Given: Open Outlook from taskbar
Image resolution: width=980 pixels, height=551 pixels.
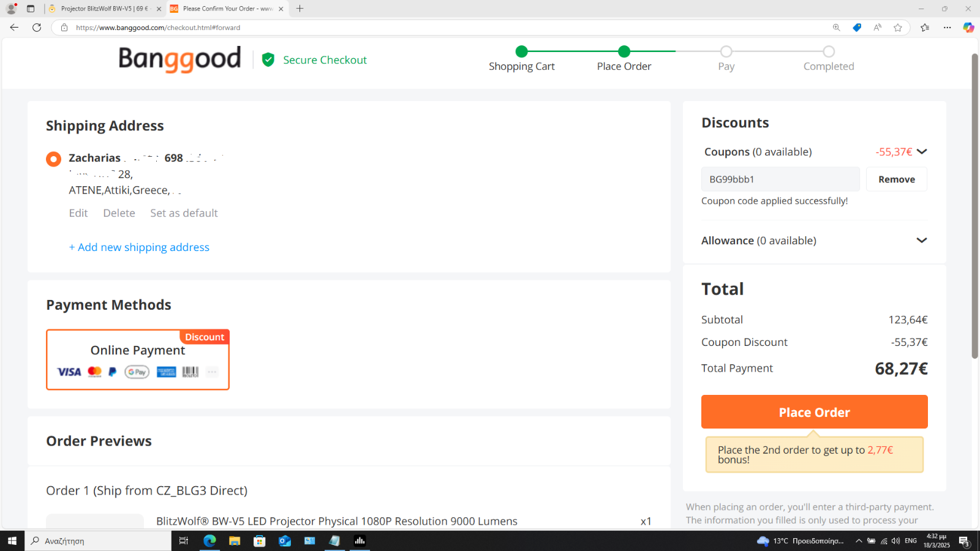Looking at the screenshot, I should (285, 541).
